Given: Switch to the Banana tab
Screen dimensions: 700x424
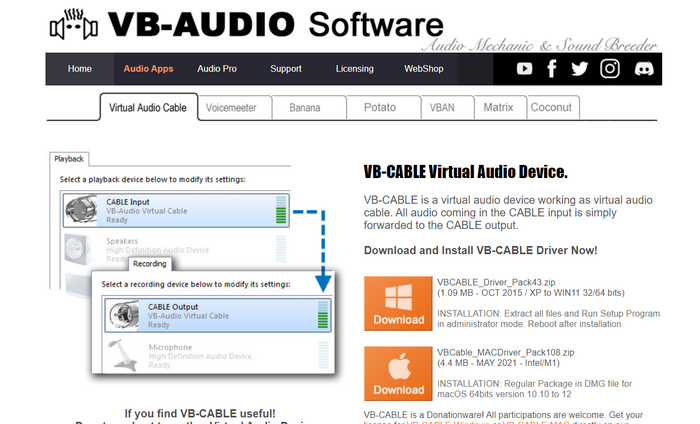Looking at the screenshot, I should [x=309, y=108].
